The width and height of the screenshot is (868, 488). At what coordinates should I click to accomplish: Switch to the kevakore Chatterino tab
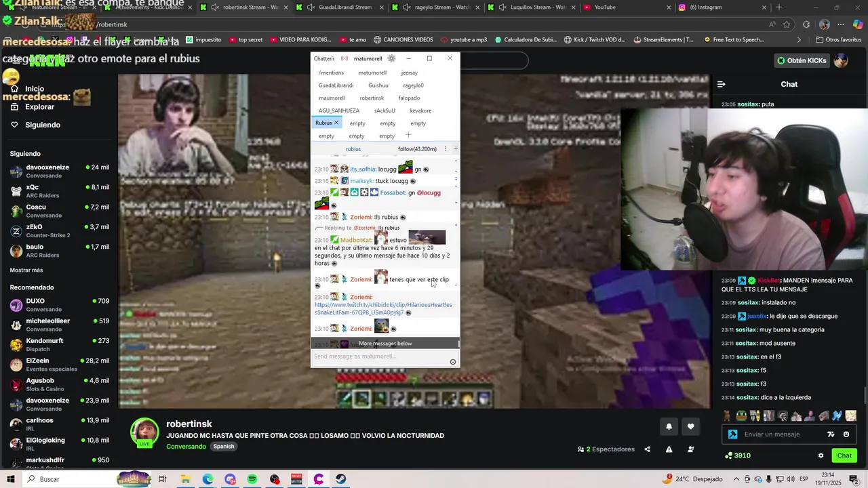point(420,110)
